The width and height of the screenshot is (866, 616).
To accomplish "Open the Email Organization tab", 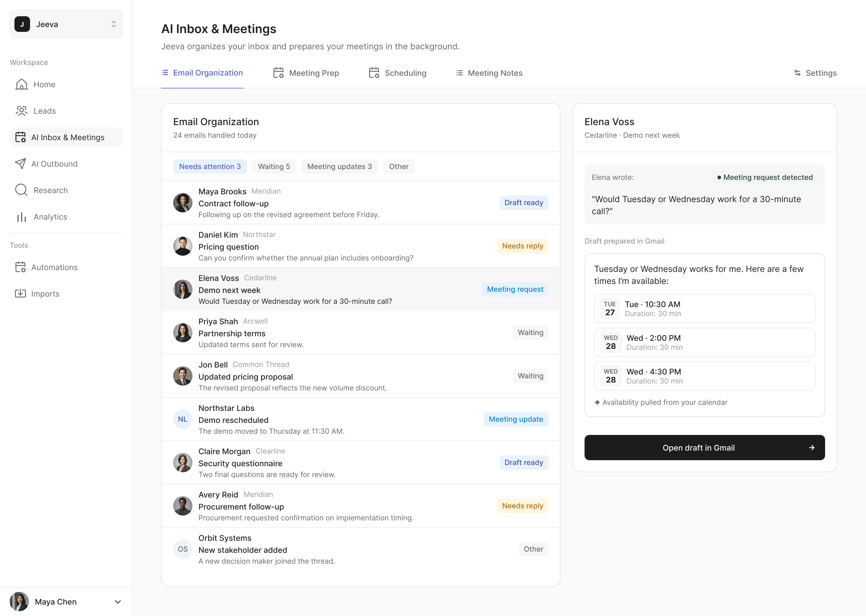I will pos(202,73).
